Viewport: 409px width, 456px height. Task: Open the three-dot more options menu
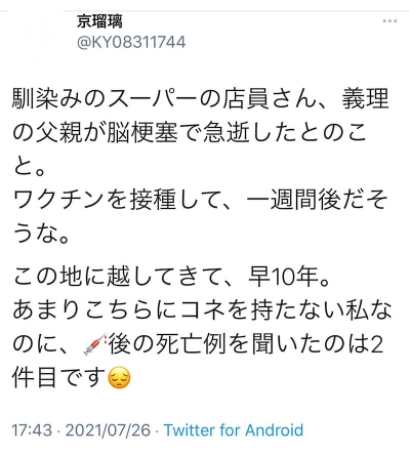click(389, 21)
